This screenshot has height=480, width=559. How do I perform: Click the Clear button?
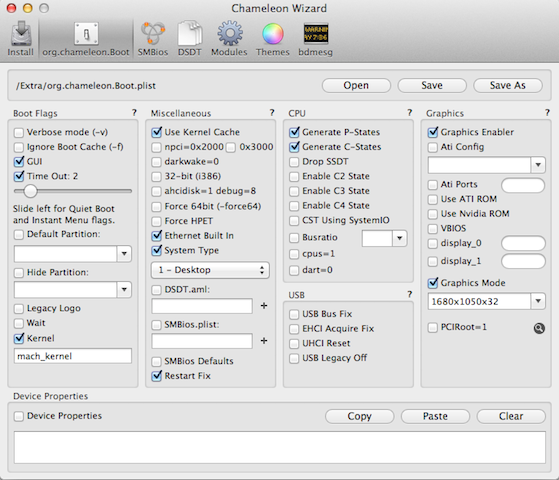(x=511, y=416)
